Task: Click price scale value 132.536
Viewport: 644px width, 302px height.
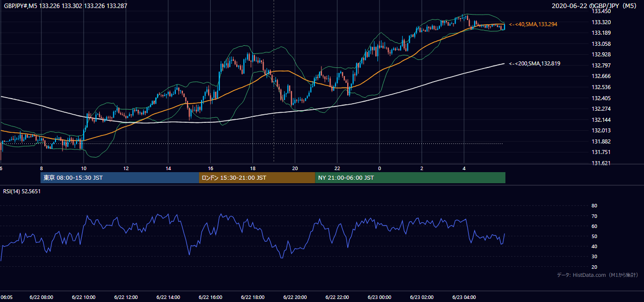Action: coord(601,87)
